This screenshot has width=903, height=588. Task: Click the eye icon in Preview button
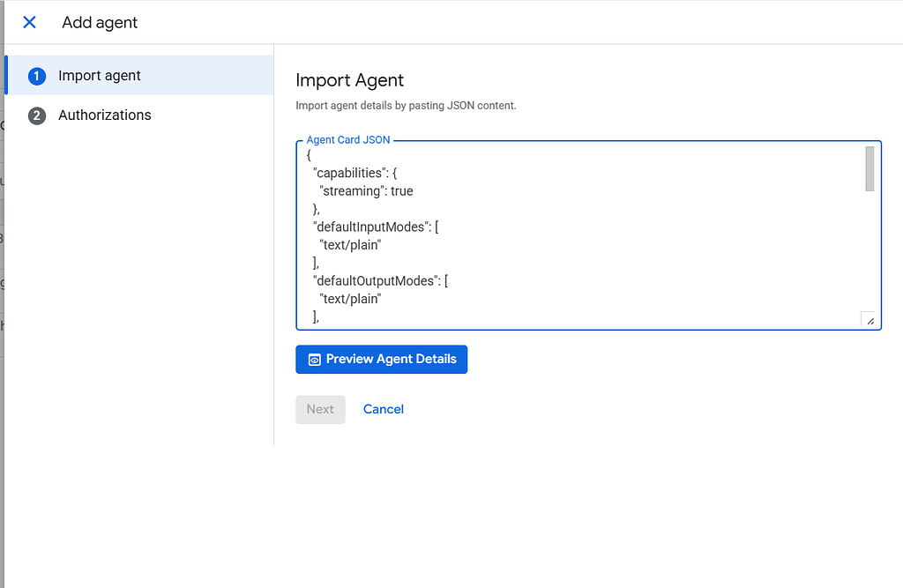click(x=313, y=360)
